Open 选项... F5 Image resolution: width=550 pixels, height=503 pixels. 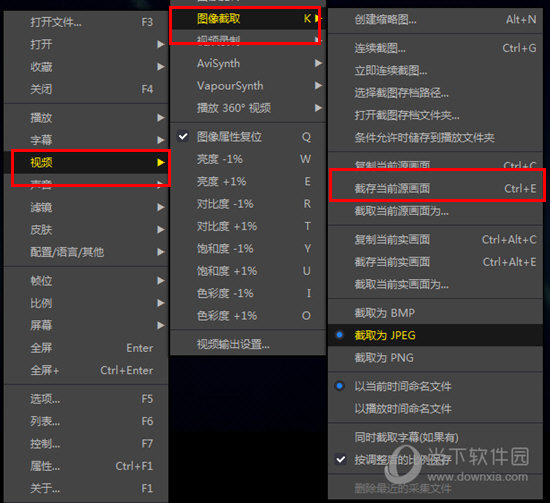tap(86, 399)
